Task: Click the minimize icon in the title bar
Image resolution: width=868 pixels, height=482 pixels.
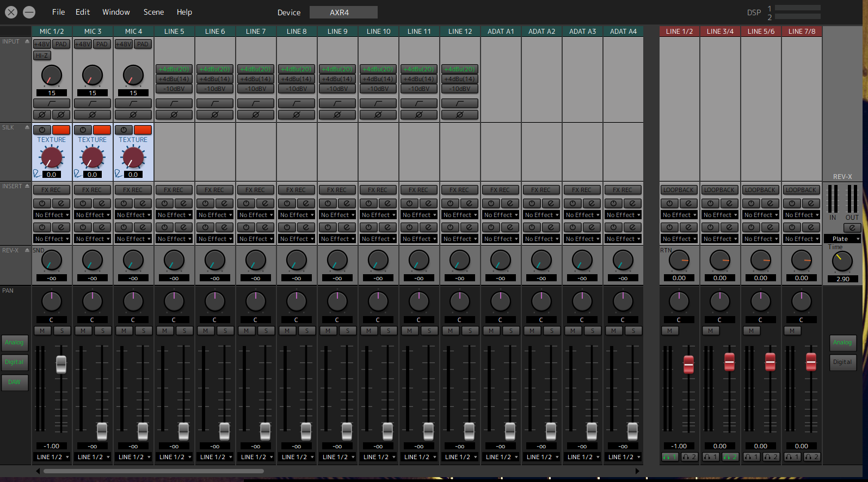Action: (x=29, y=12)
